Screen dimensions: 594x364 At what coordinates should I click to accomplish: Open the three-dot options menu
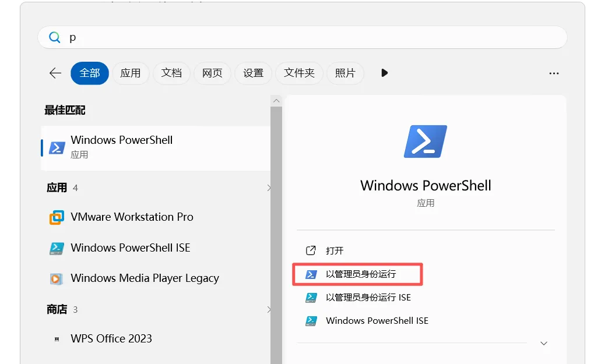(554, 73)
